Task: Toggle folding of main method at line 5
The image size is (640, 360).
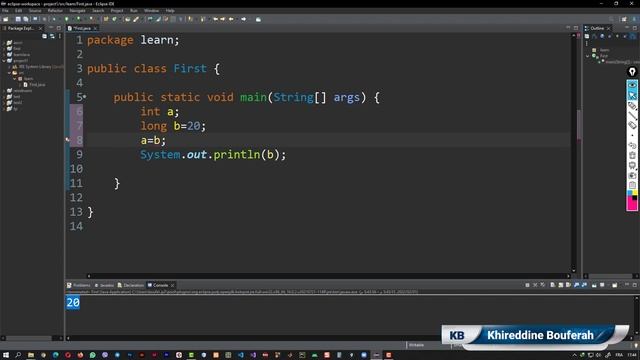Action: pos(84,97)
